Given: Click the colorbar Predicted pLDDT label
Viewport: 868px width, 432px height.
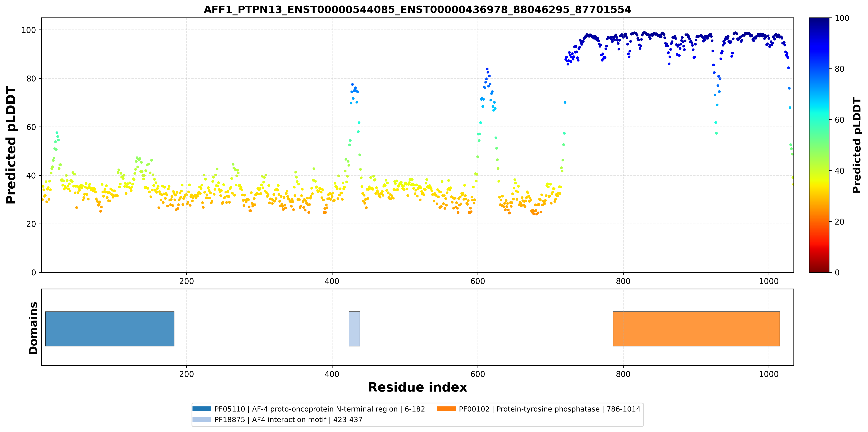Looking at the screenshot, I should [x=857, y=145].
